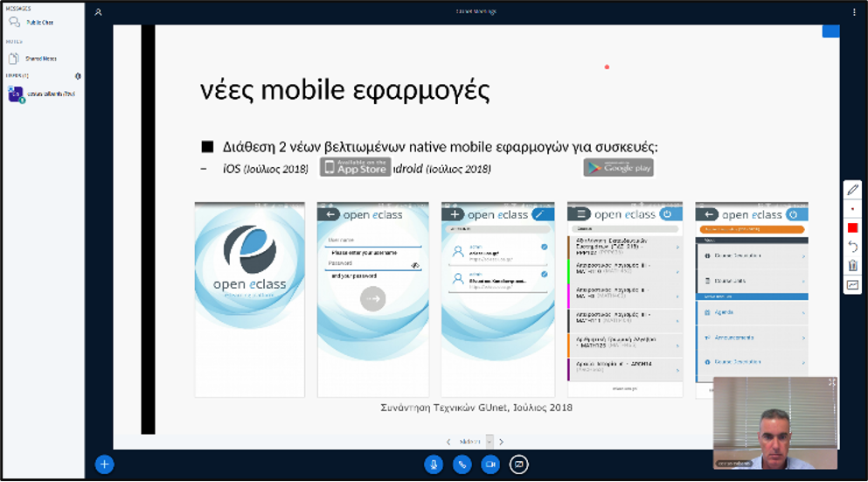Pick the red drawing color swatch
The image size is (868, 482).
[853, 228]
